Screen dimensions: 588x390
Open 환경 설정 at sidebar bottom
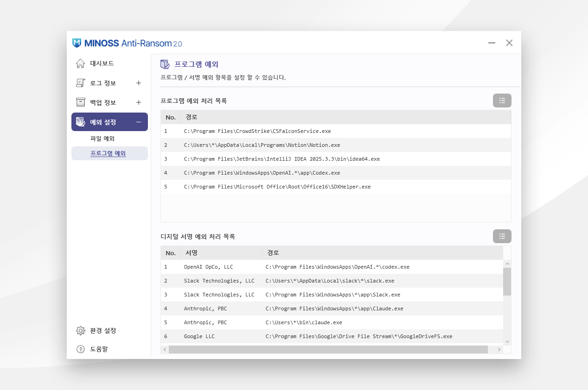[103, 330]
